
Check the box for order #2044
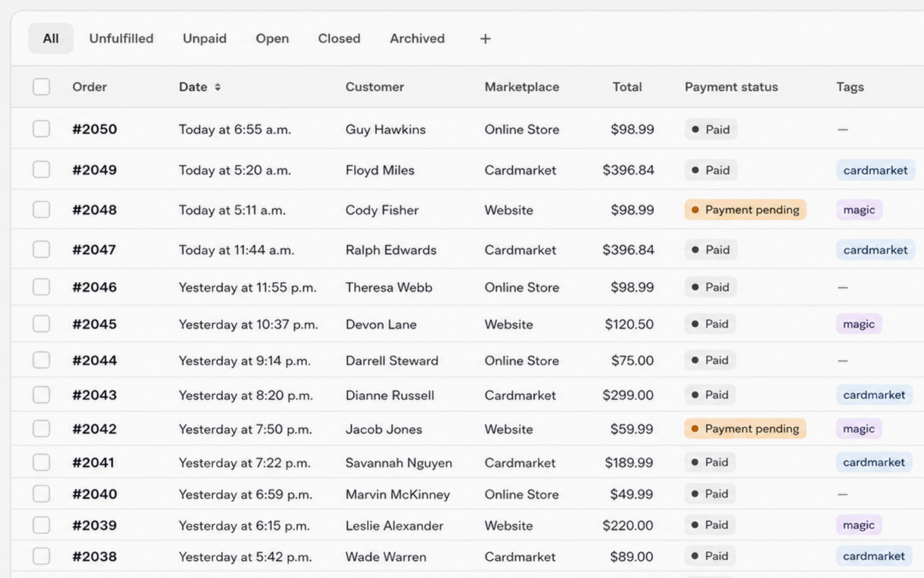click(x=41, y=360)
